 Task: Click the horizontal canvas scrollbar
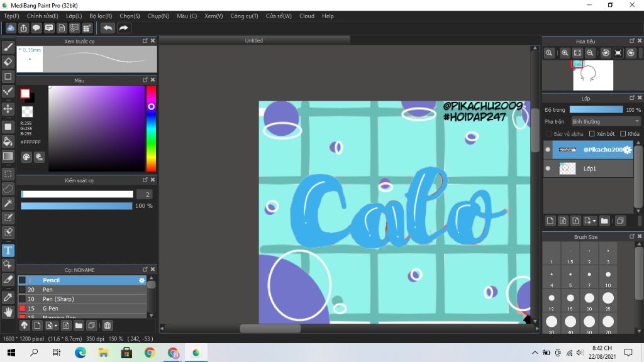[270, 328]
